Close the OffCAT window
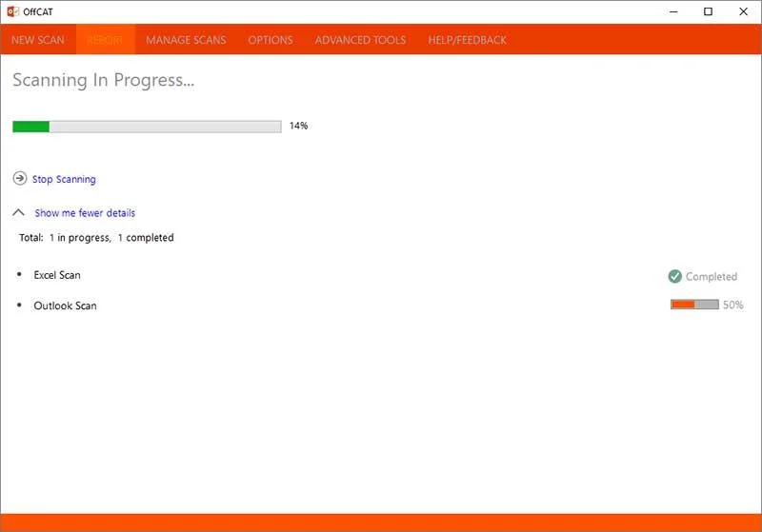The width and height of the screenshot is (762, 532). point(743,11)
